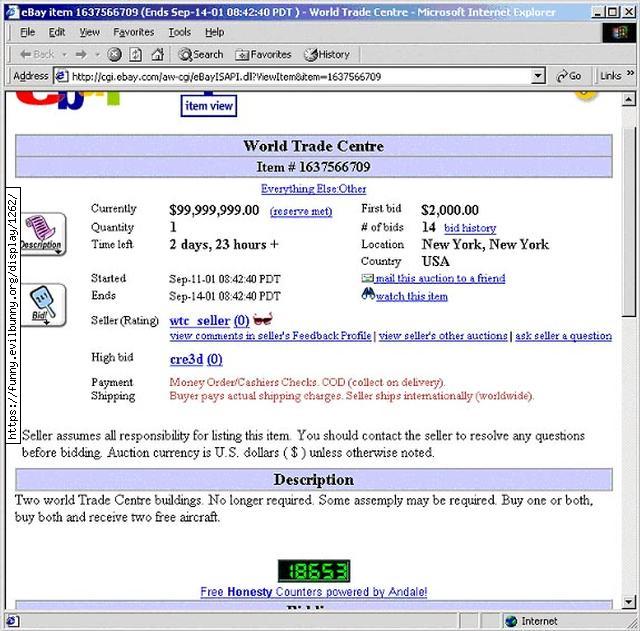Click the vertical scrollbar down arrow
Viewport: 640px width, 631px height.
629,601
